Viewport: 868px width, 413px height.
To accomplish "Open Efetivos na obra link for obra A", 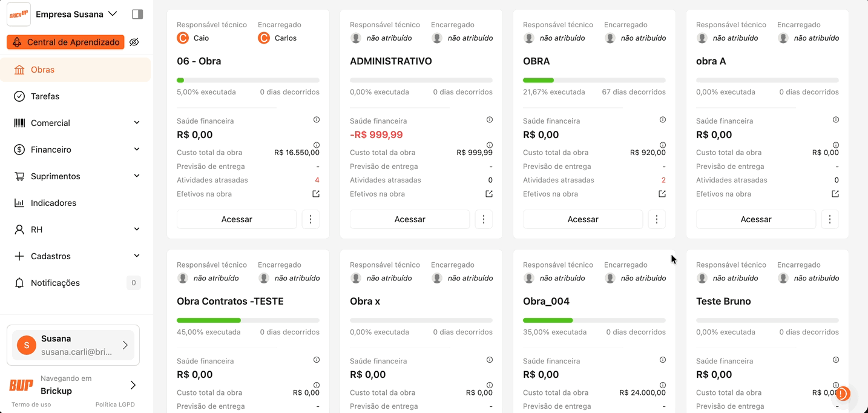I will click(835, 194).
